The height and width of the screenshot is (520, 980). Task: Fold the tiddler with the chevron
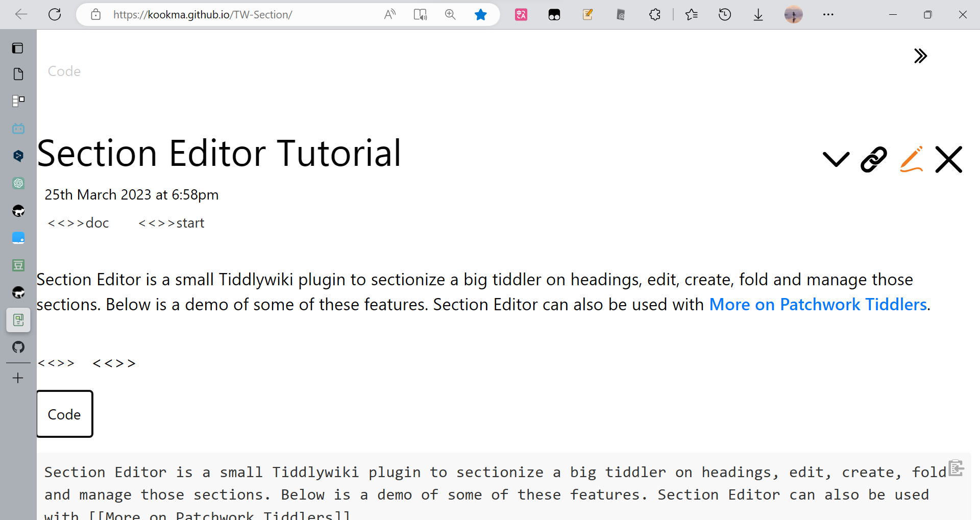coord(835,159)
